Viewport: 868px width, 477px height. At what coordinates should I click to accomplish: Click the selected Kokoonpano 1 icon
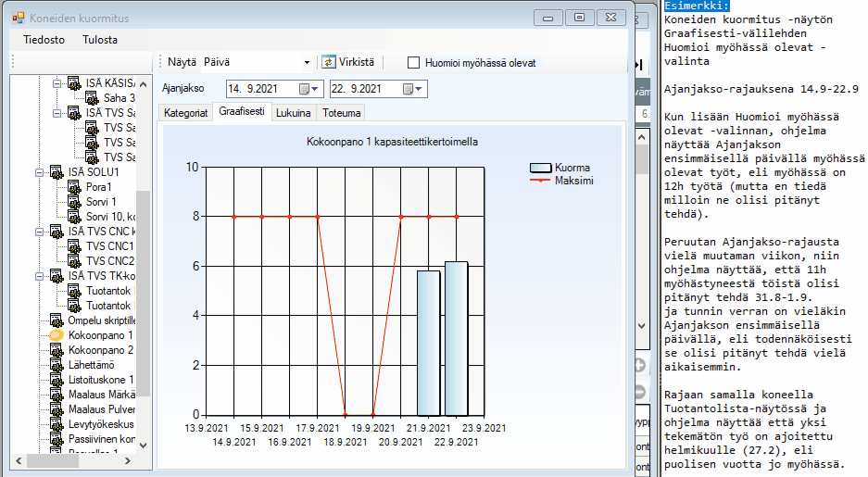coord(57,335)
